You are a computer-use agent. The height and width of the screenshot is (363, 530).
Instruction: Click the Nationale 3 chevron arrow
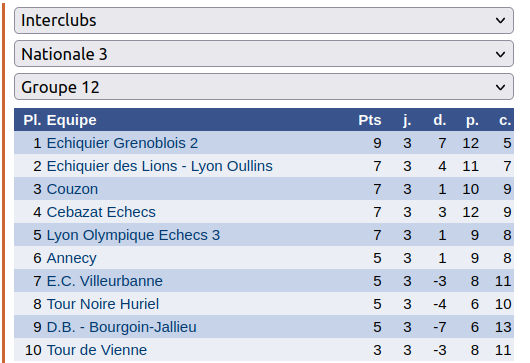(500, 54)
